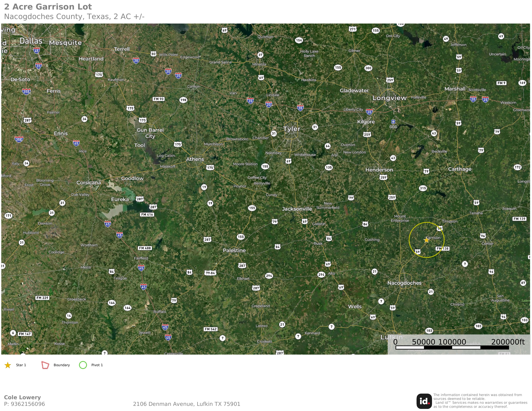Click the GGG airport icon near Kilgore
532x411 pixels.
(393, 122)
